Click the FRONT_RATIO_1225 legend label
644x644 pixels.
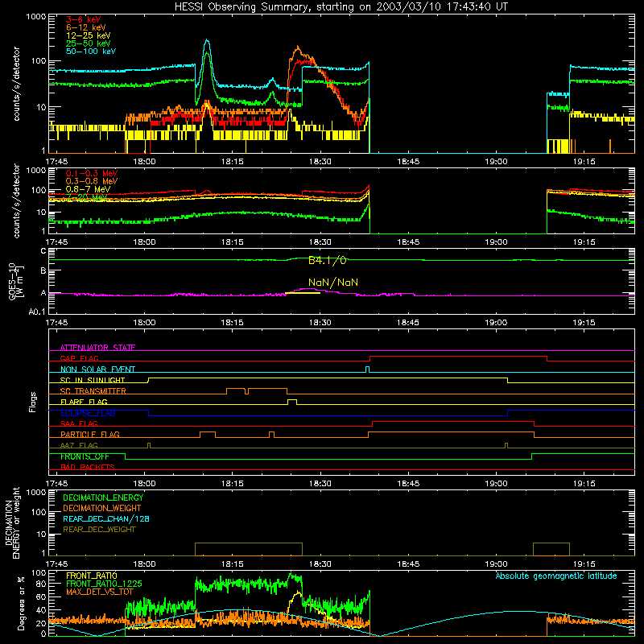point(104,584)
